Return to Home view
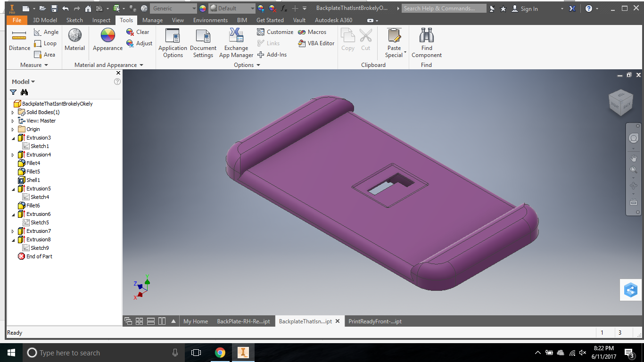The image size is (644, 362). point(88,8)
